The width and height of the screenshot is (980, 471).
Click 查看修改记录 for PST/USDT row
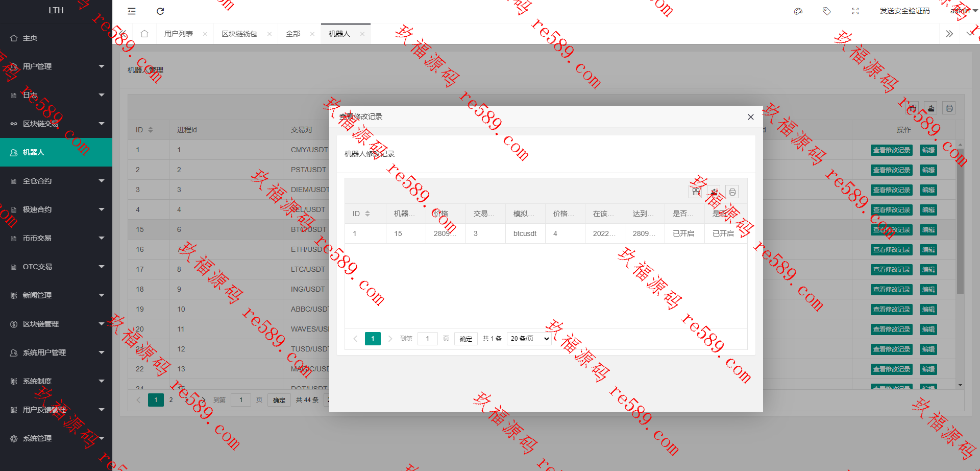892,170
